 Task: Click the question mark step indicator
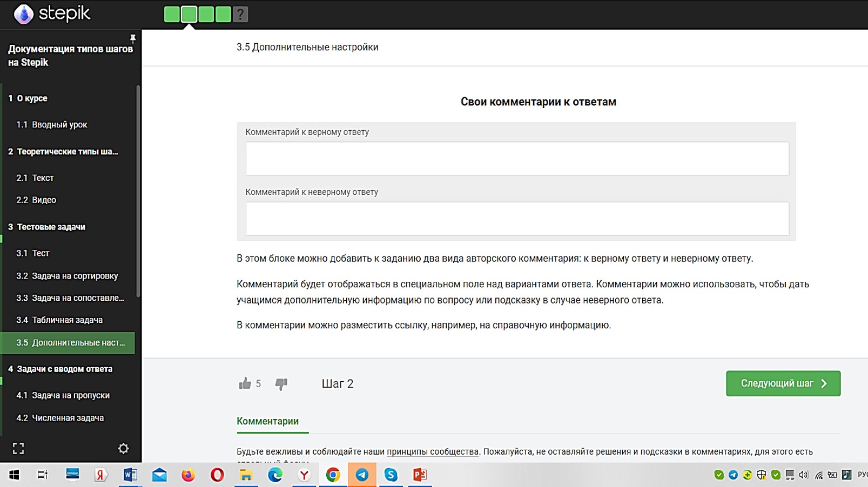point(240,14)
